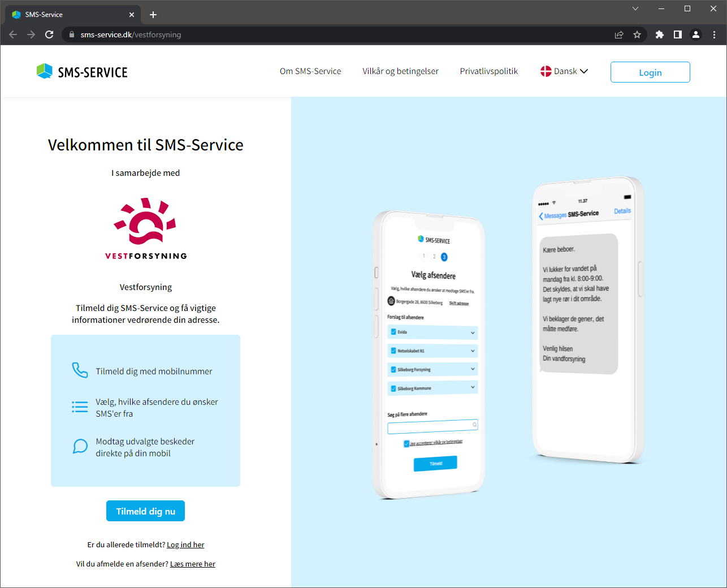Open the Dansk language dropdown
This screenshot has height=588, width=727.
coord(564,71)
